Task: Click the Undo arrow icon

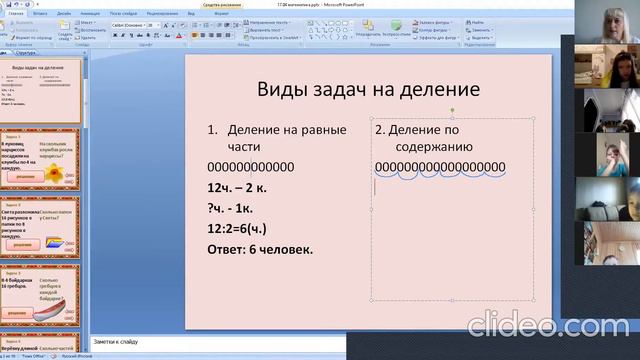Action: click(16, 4)
